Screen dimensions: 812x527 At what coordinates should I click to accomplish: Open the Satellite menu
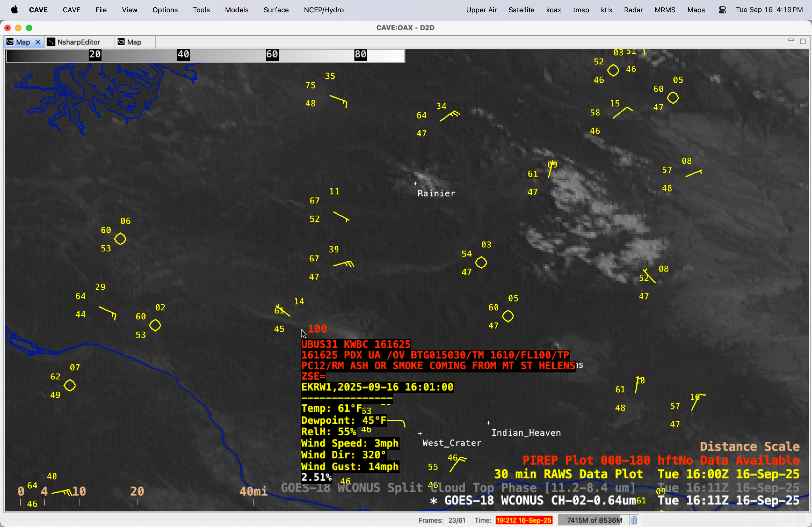(x=521, y=10)
